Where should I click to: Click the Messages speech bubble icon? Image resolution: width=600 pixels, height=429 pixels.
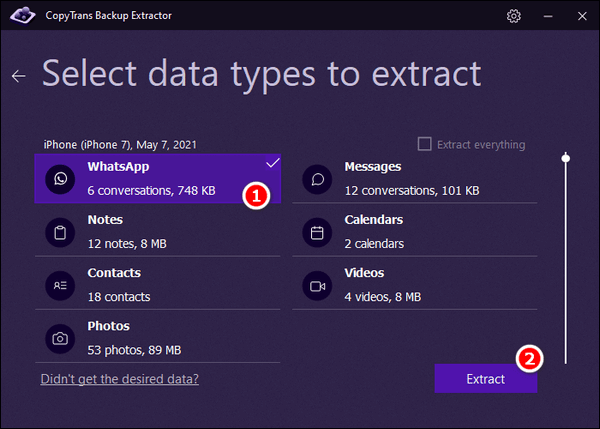[x=317, y=179]
